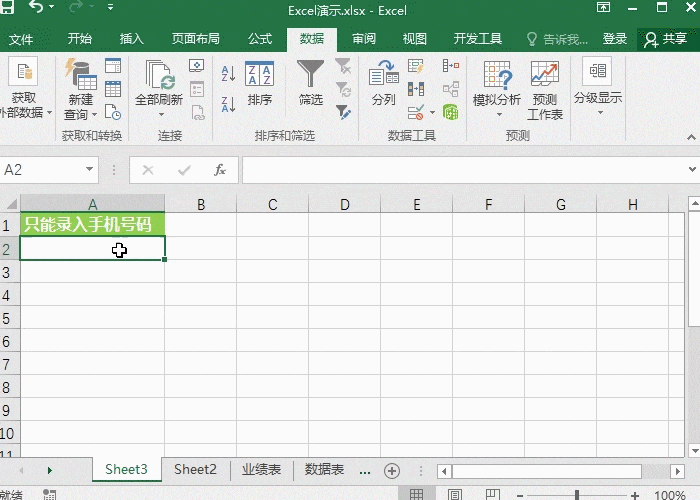
Task: Sort ascending A to Z
Action: (228, 73)
